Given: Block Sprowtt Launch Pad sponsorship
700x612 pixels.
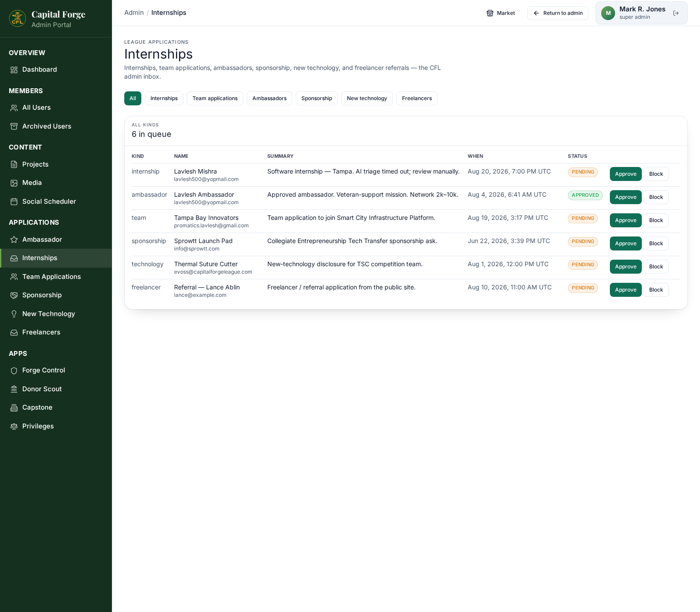Looking at the screenshot, I should pyautogui.click(x=656, y=243).
